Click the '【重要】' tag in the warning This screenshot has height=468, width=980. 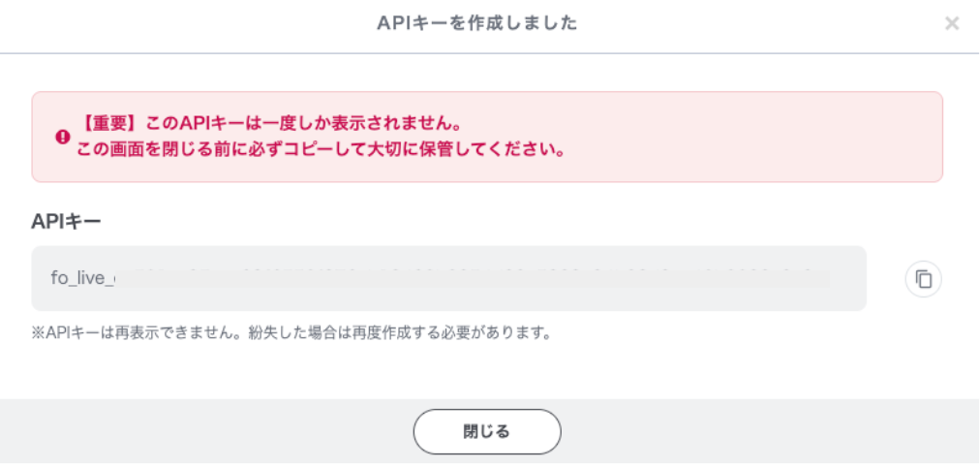coord(110,125)
